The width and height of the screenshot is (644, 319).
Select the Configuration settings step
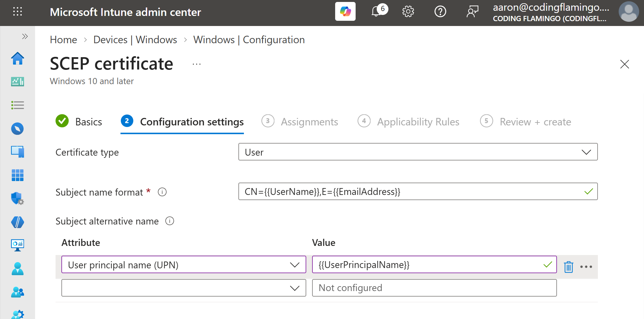click(182, 121)
